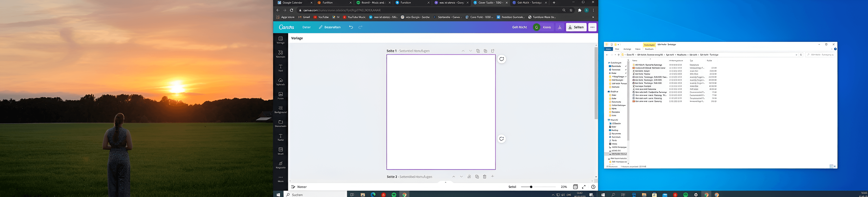Screen dimensions: 868x197
Task: Select the blank Seite 1 canvas
Action: (x=441, y=112)
